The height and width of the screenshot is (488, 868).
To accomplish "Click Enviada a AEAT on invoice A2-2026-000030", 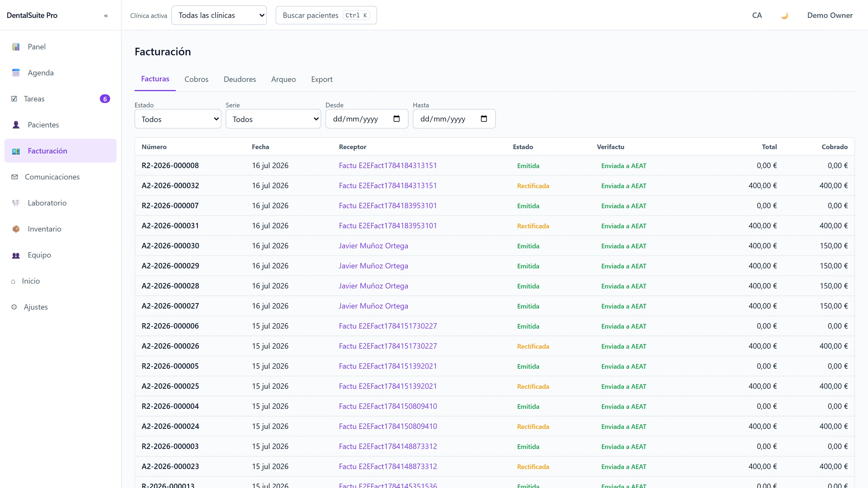I will click(623, 246).
